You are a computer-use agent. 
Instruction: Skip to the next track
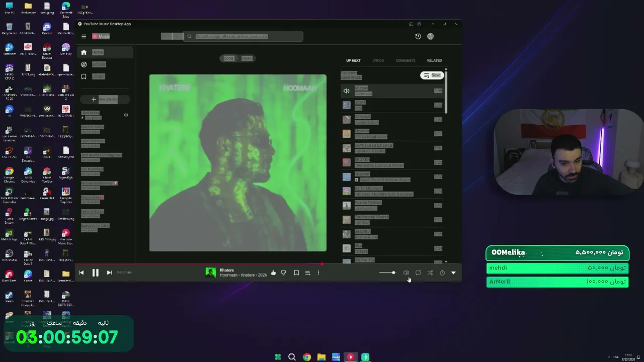pos(109,273)
